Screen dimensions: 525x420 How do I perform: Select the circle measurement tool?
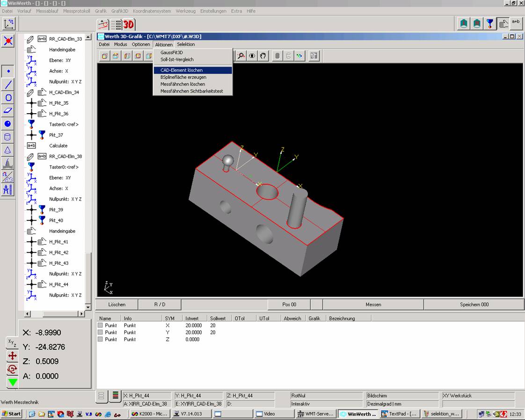point(7,97)
